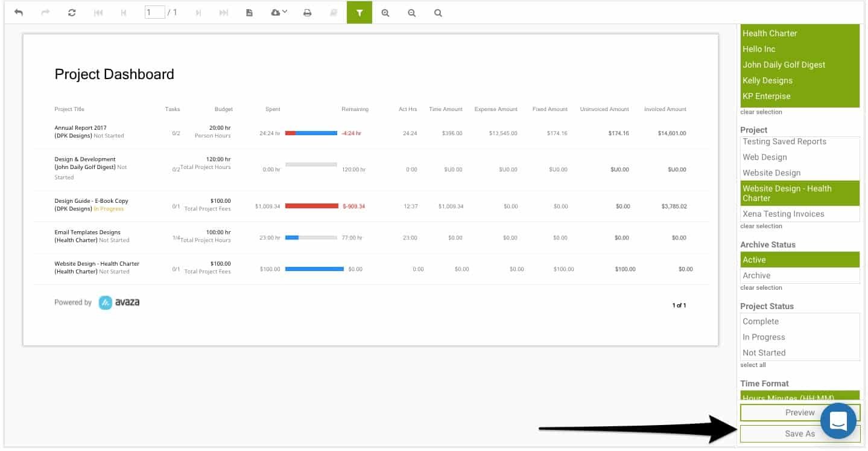The width and height of the screenshot is (868, 451).
Task: Click the zoom in magnifier icon
Action: click(385, 12)
